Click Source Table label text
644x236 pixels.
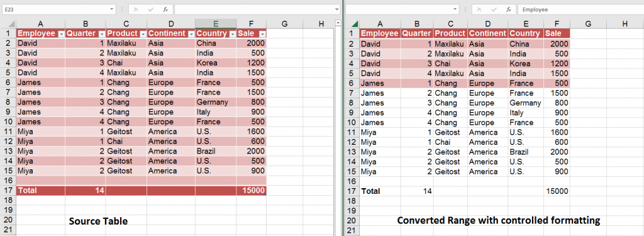pyautogui.click(x=98, y=221)
